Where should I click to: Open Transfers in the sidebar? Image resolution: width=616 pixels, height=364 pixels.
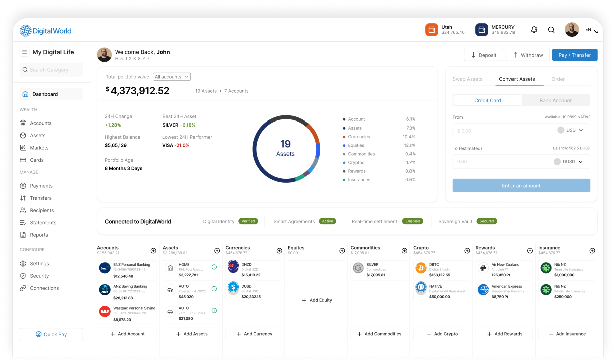coord(36,198)
